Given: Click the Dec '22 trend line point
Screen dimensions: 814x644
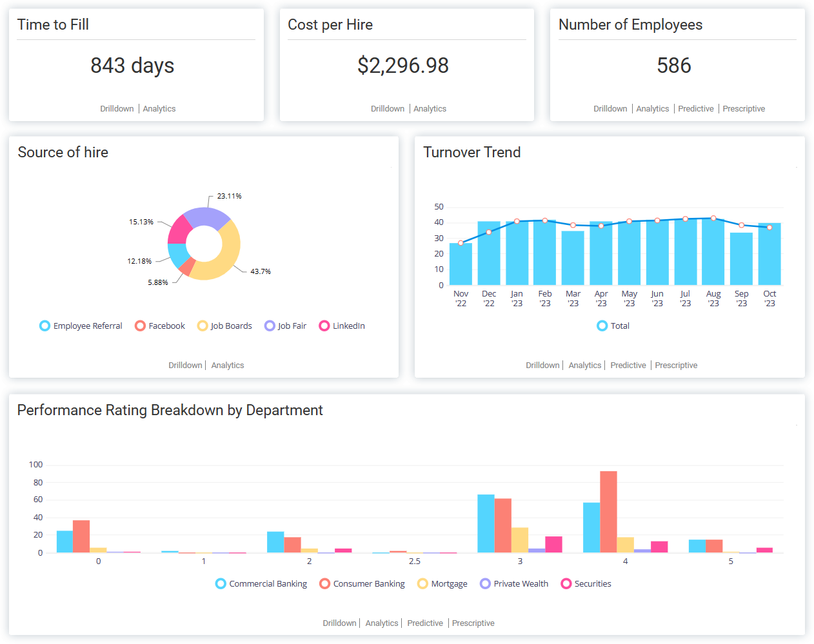Looking at the screenshot, I should click(489, 232).
